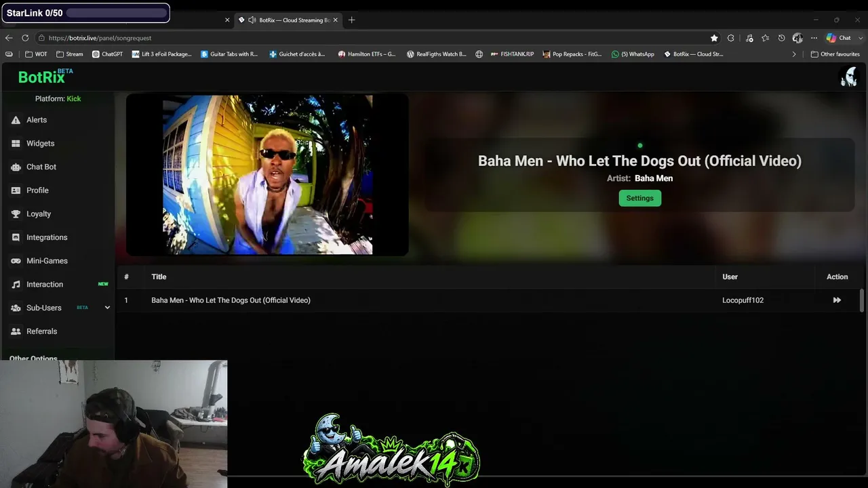Open Mini-Games in the sidebar
The width and height of the screenshot is (868, 488).
(47, 261)
